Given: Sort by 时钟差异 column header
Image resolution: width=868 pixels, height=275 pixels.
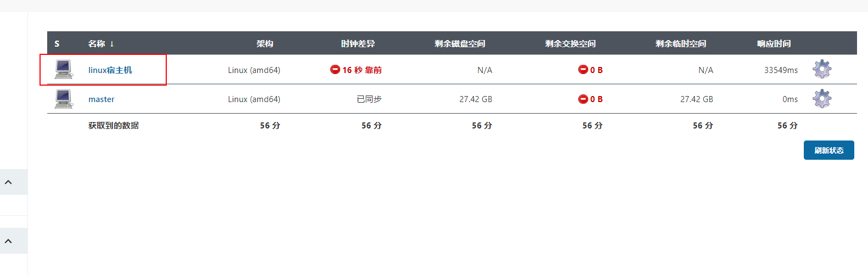Looking at the screenshot, I should point(358,43).
